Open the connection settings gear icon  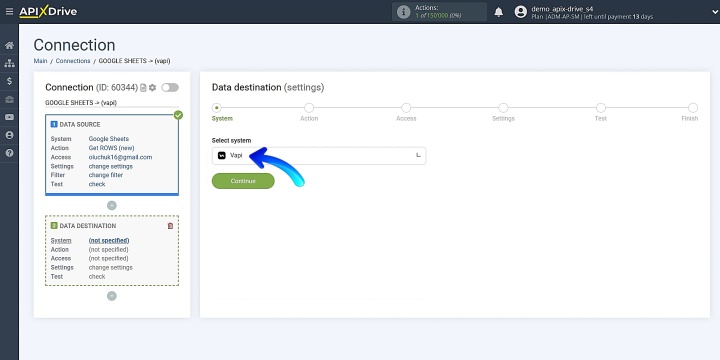(152, 88)
